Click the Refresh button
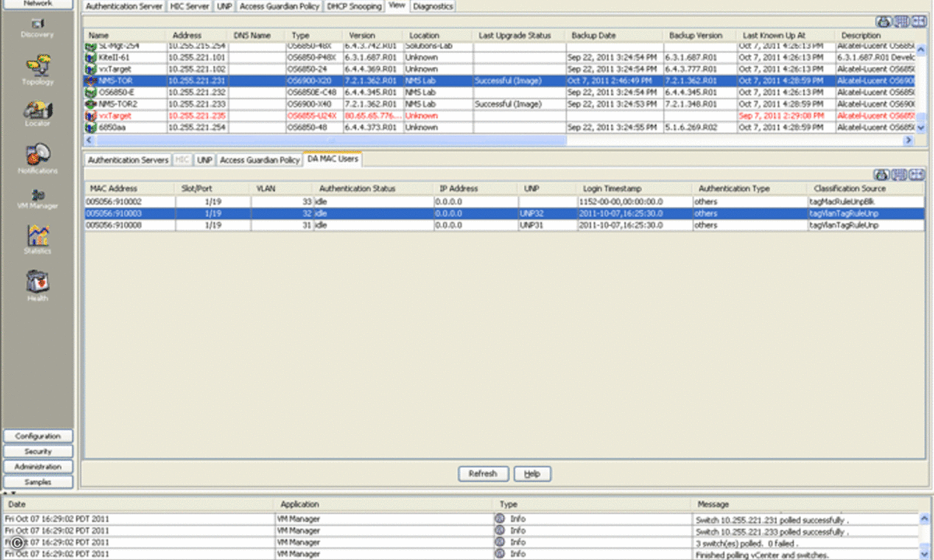 (483, 474)
